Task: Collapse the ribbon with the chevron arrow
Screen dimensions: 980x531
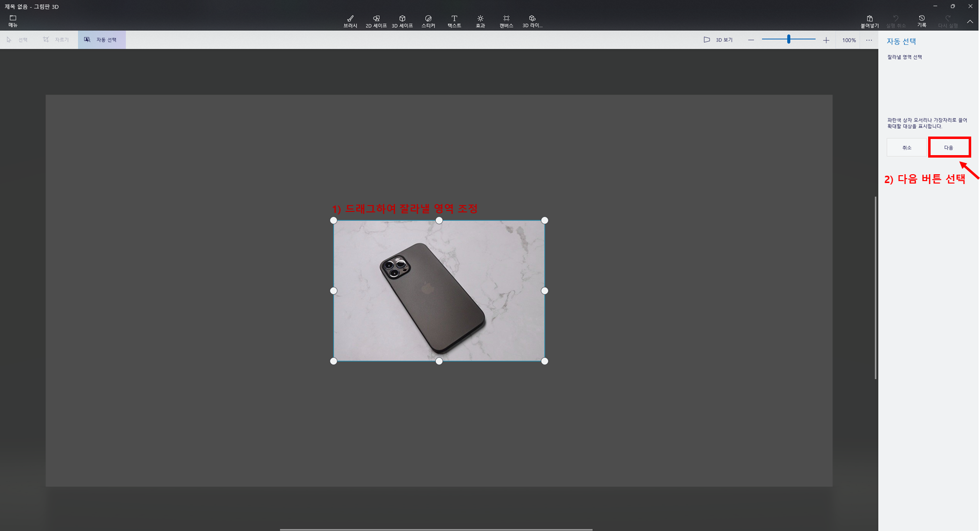Action: [970, 22]
